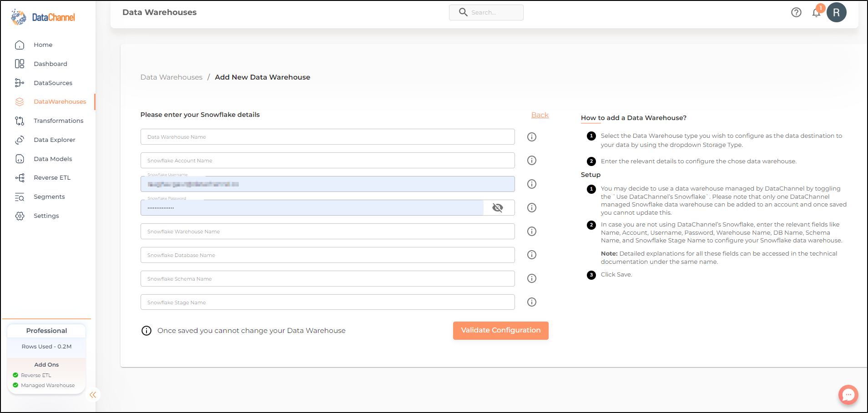Click 'Managed Warehouse' add-on text

[x=48, y=385]
